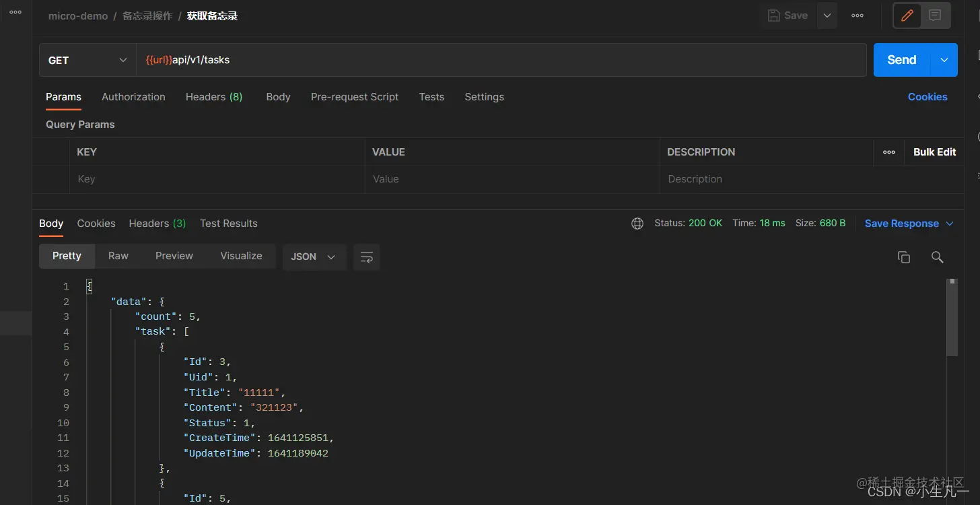Screen dimensions: 980x505
Task: Select Visualize view mode
Action: [x=241, y=256]
